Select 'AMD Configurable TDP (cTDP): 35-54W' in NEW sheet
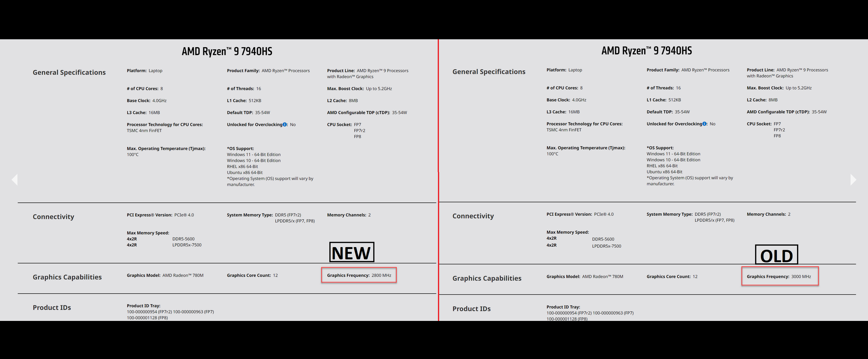868x359 pixels. tap(367, 112)
